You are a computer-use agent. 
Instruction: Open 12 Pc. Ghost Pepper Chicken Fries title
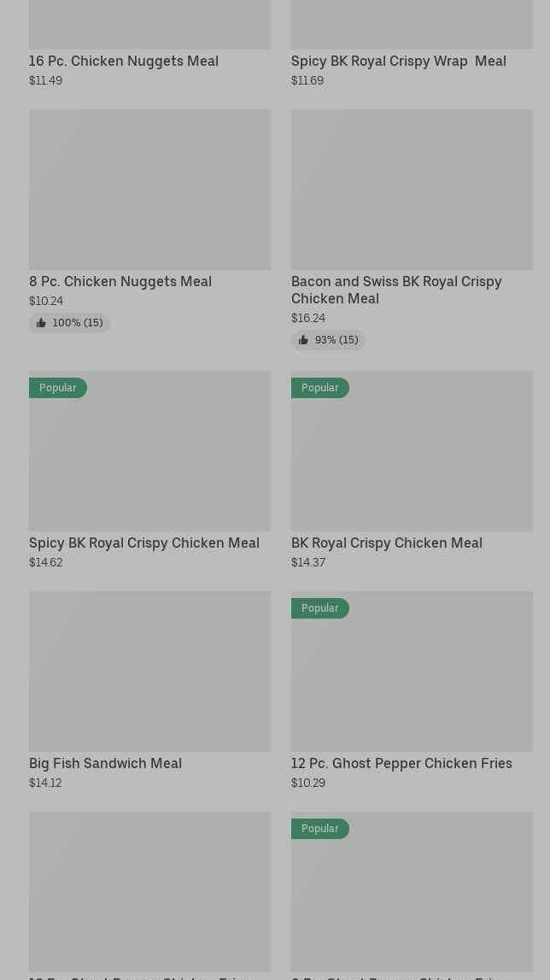(x=401, y=763)
